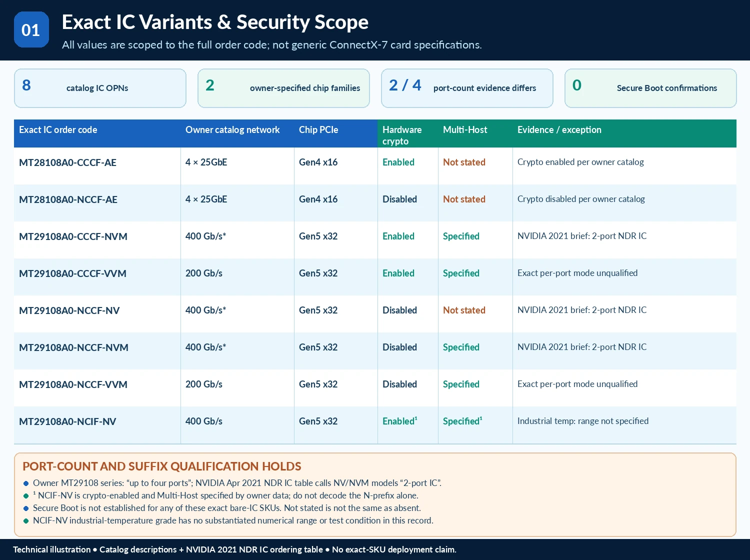Select 'Specified' Multi-Host in the MT29108A0-NCCF-VVM row
The width and height of the screenshot is (750, 560).
(461, 384)
